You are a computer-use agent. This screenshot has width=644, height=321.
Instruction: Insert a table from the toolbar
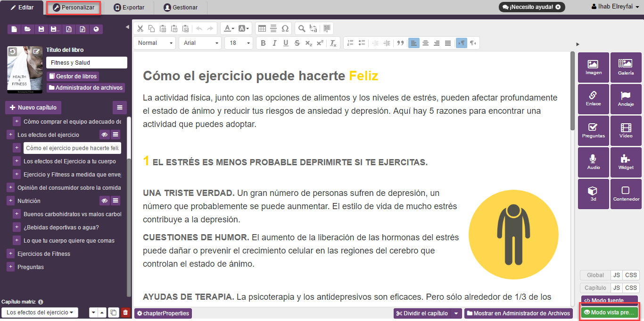(x=262, y=28)
